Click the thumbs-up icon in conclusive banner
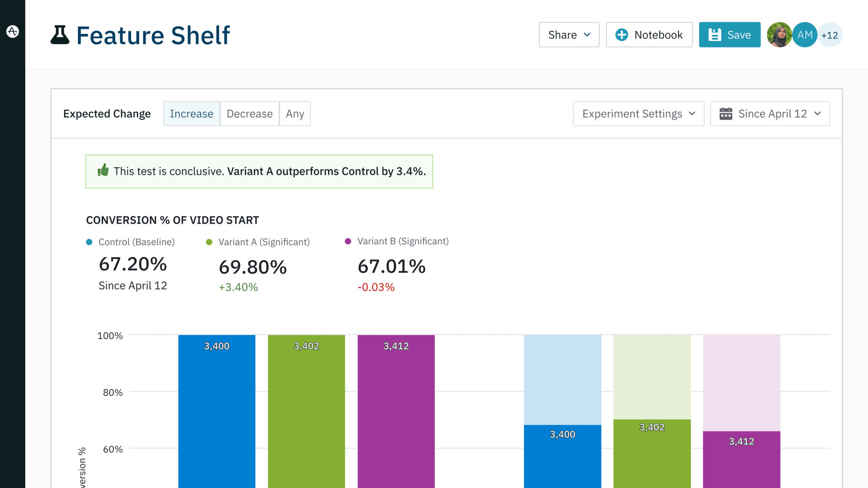 coord(103,171)
